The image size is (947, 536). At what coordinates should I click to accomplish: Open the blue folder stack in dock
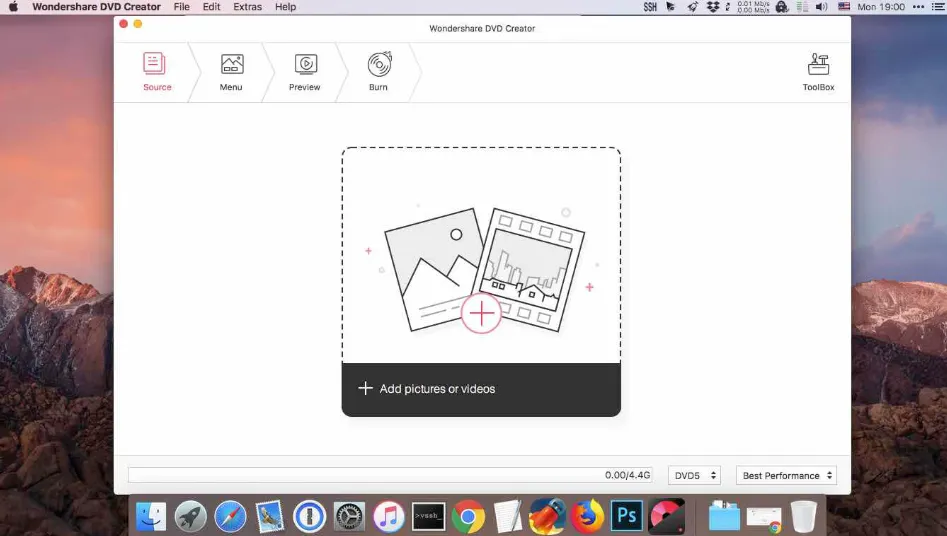[724, 517]
